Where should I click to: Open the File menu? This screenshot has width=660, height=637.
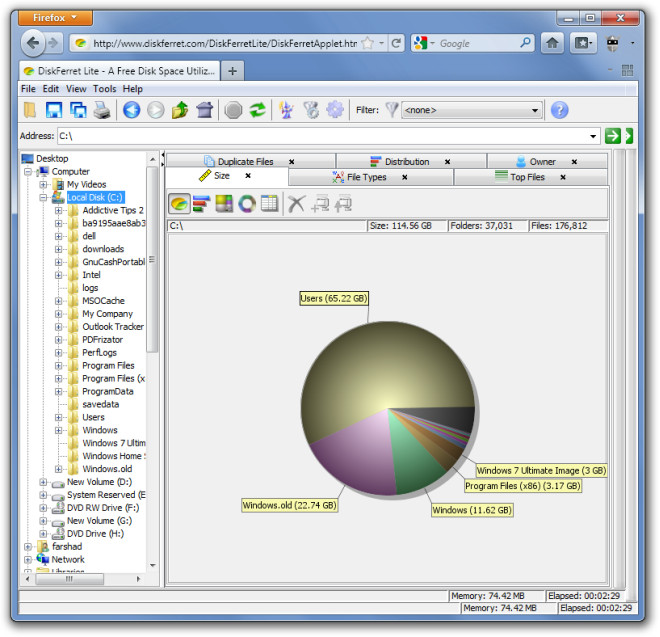28,89
